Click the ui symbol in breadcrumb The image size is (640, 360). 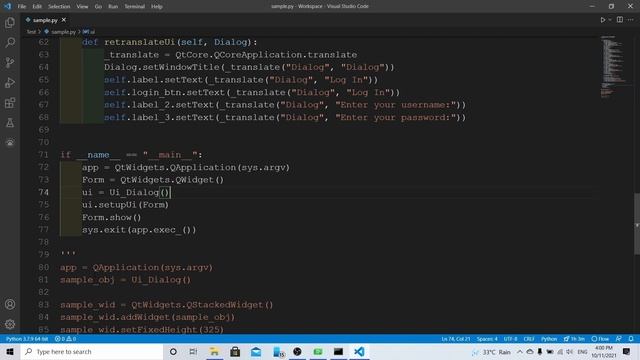click(89, 31)
